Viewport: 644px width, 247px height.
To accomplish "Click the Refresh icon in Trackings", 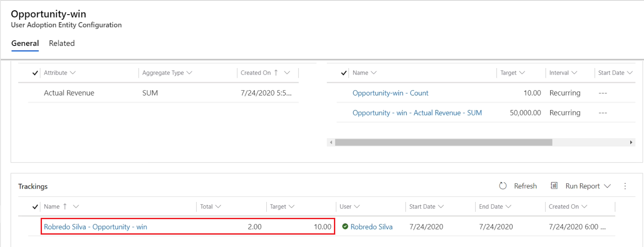I will 503,186.
